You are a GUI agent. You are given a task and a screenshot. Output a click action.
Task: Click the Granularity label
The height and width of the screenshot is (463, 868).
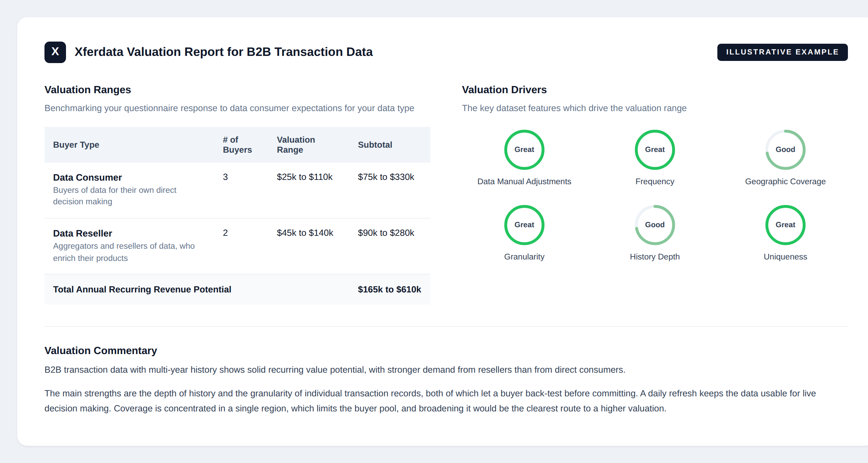click(x=524, y=257)
